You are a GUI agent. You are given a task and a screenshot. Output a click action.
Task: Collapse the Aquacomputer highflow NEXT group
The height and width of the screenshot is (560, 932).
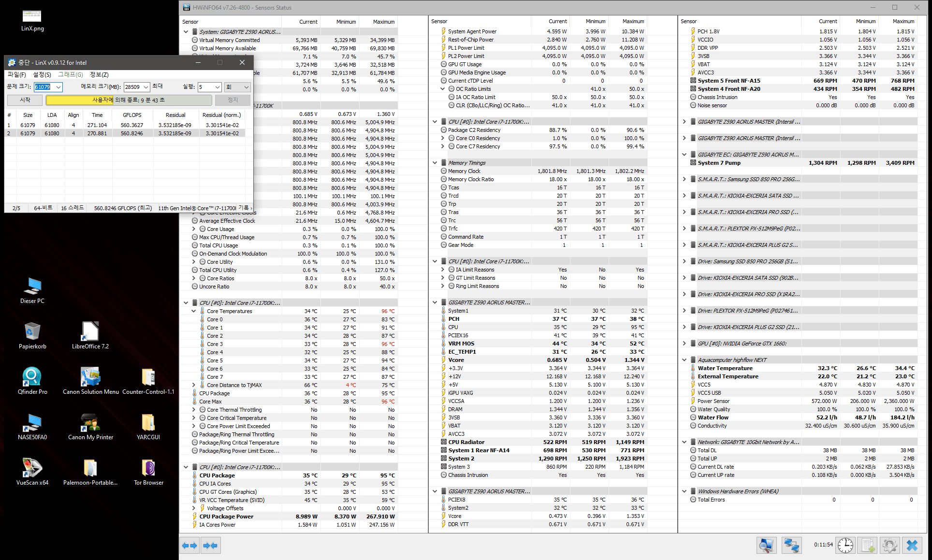[x=684, y=360]
